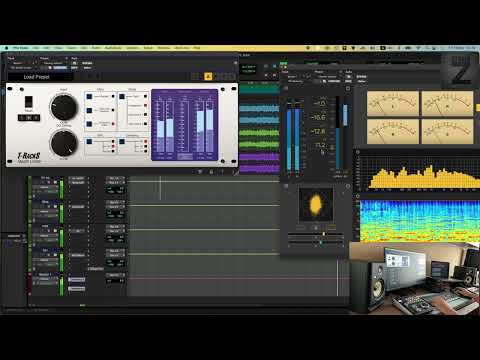Image resolution: width=480 pixels, height=360 pixels.
Task: Open the File menu
Action: (36, 48)
